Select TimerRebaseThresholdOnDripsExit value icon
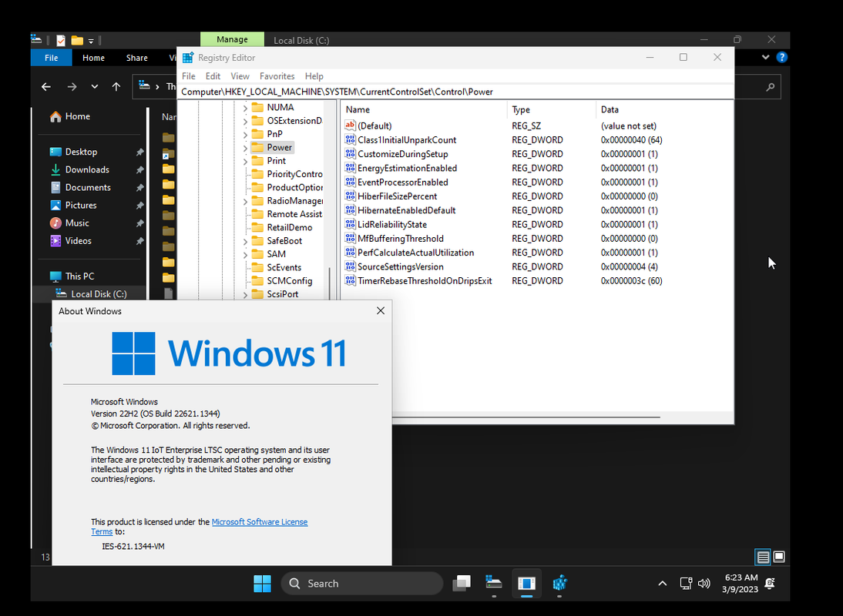 350,280
